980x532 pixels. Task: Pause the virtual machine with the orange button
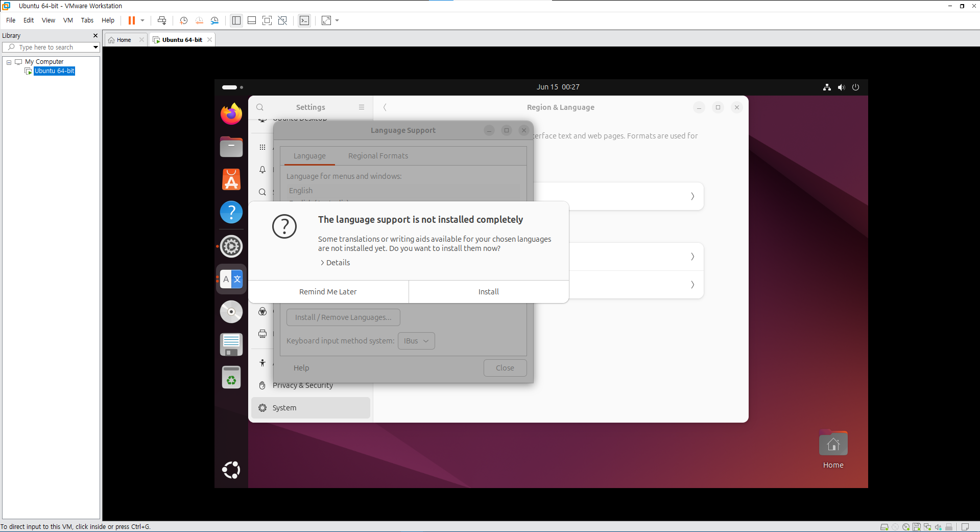[131, 20]
